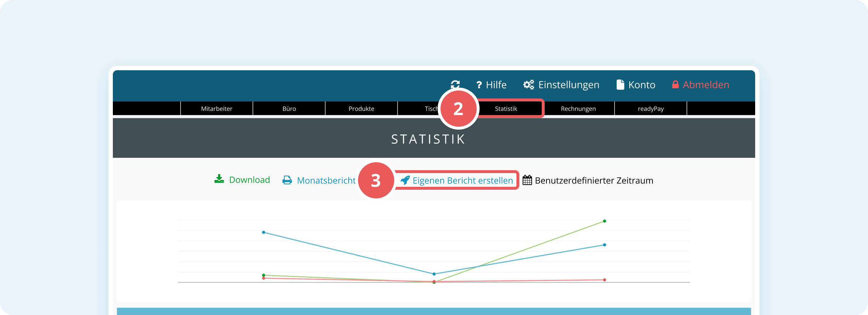Image resolution: width=868 pixels, height=315 pixels.
Task: Switch to the Produkte tab
Action: [x=361, y=108]
